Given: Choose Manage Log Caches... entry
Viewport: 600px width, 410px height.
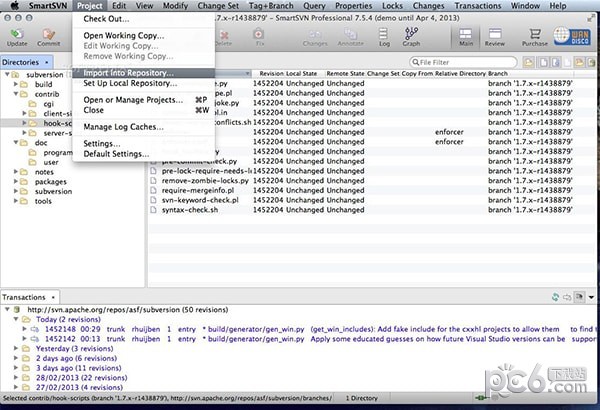Looking at the screenshot, I should click(x=143, y=127).
